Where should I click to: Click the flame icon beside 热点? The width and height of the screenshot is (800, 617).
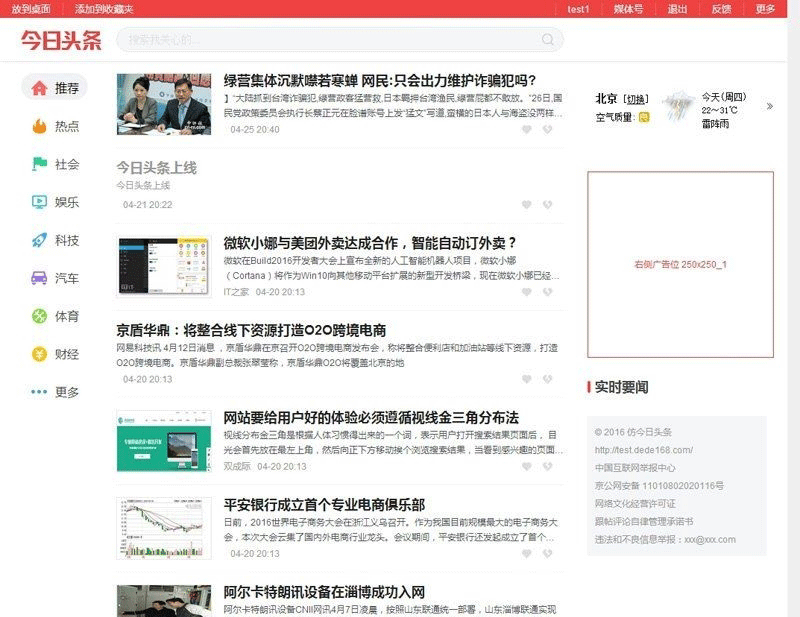click(39, 126)
